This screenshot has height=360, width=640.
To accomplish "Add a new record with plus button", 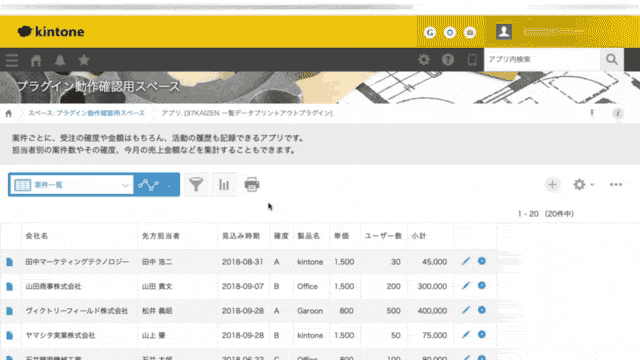I will tap(552, 184).
